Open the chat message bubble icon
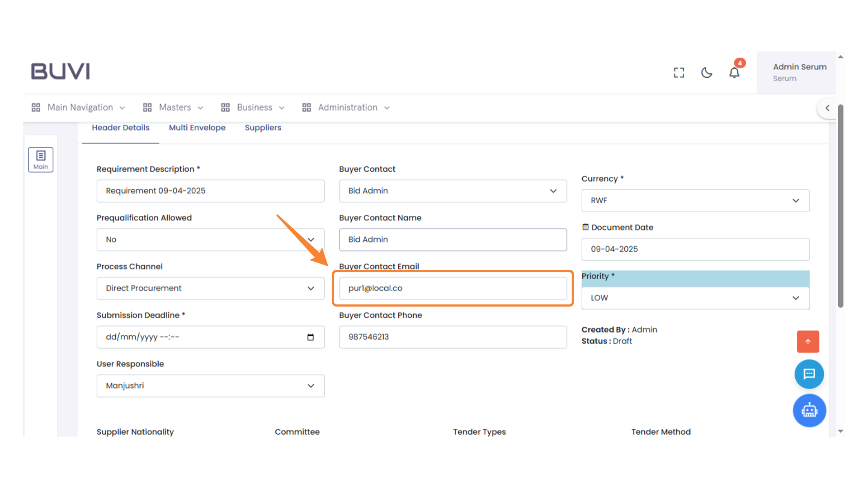 tap(809, 374)
